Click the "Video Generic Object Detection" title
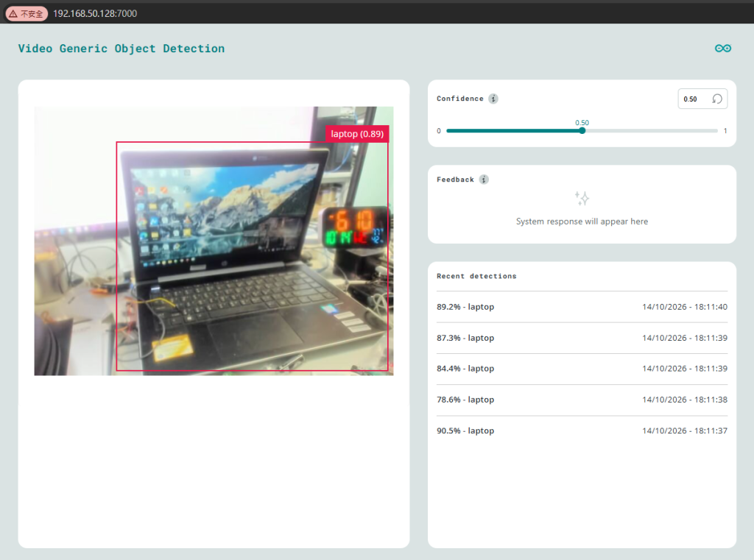Image resolution: width=754 pixels, height=560 pixels. pos(121,49)
